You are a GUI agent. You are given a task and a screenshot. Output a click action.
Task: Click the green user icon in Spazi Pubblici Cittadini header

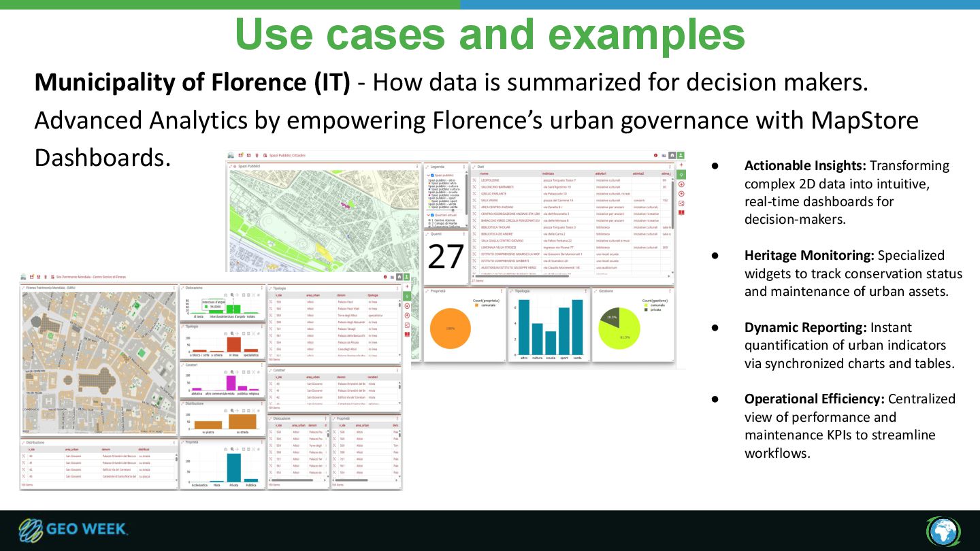pos(681,155)
